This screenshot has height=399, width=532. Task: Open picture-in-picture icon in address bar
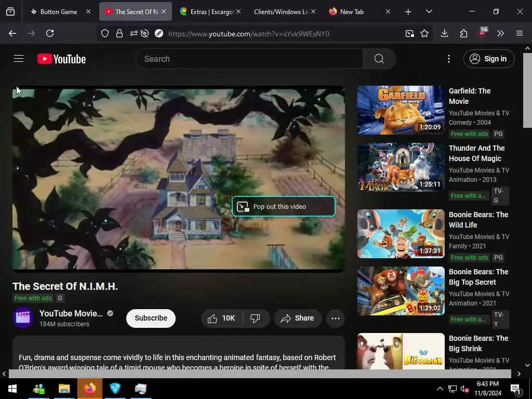point(410,33)
